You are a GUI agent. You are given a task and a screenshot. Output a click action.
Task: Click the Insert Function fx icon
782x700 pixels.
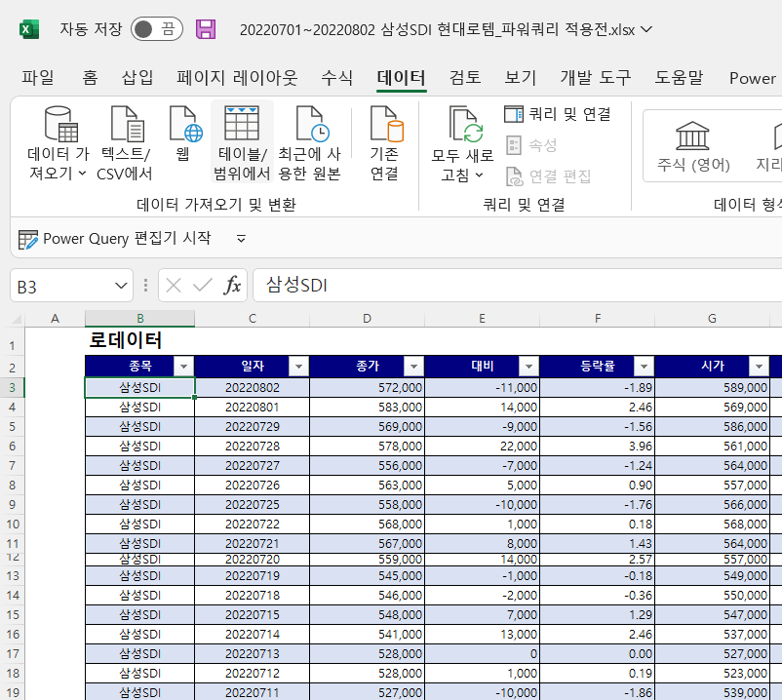pyautogui.click(x=232, y=286)
